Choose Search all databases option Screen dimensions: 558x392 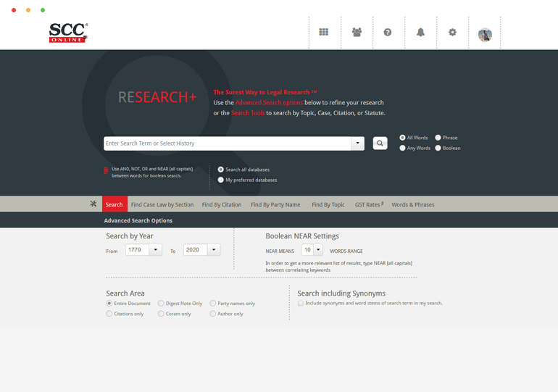coord(220,170)
